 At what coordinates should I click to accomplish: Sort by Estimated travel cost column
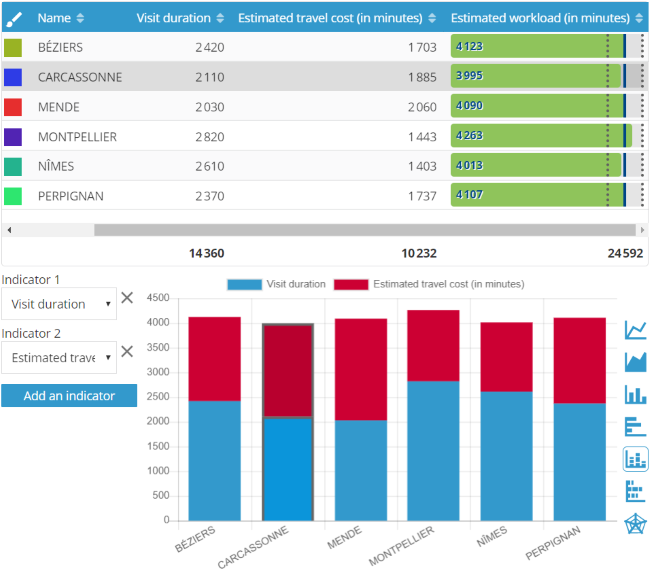point(337,18)
